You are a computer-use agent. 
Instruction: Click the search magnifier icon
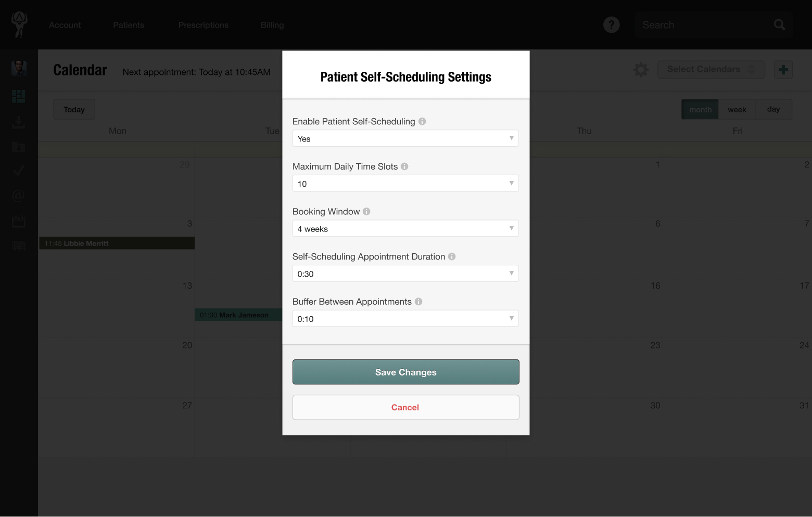coord(779,24)
